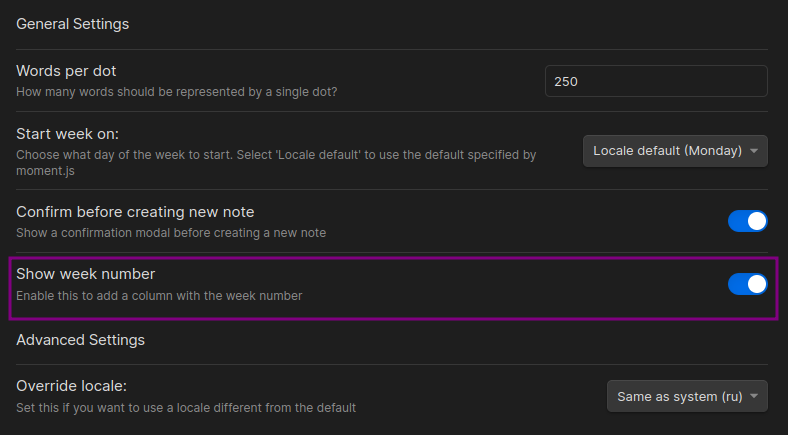
Task: Click the Words per dot label
Action: pos(66,71)
